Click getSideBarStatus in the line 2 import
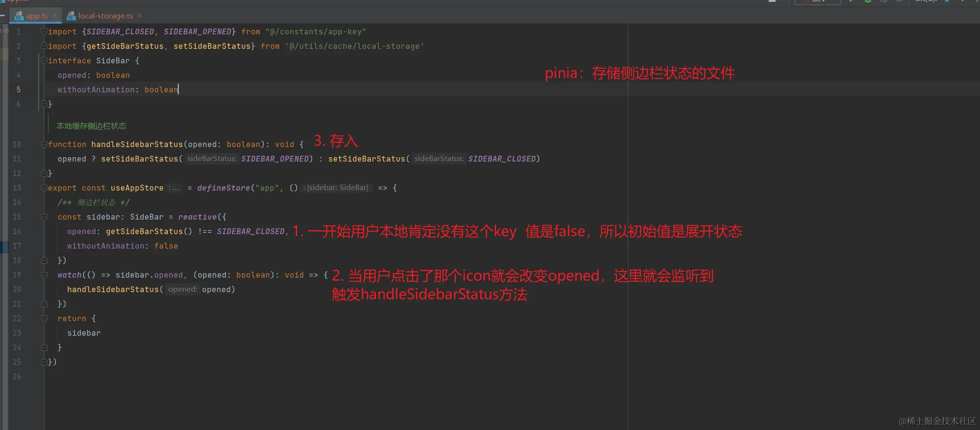 pyautogui.click(x=125, y=46)
